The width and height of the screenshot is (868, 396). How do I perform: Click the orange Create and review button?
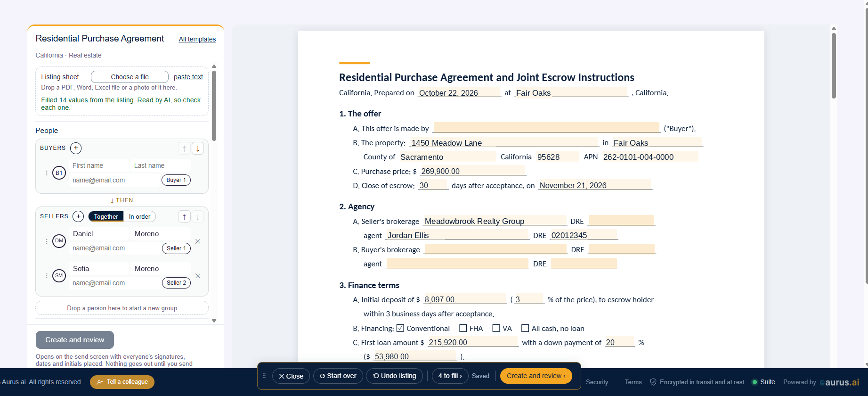[x=536, y=376]
